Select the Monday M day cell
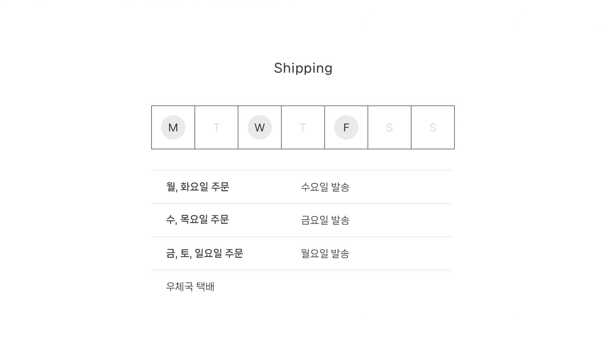This screenshot has width=606, height=364. coord(173,127)
